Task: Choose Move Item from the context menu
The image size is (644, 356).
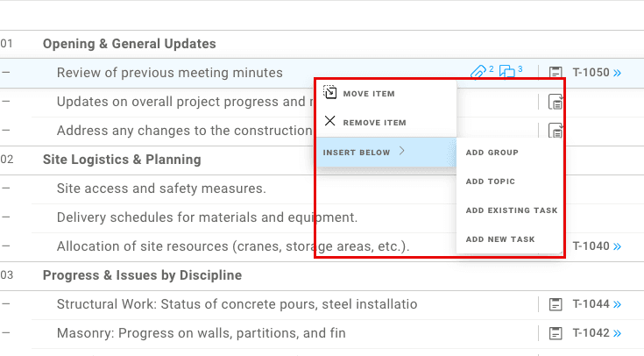Action: [368, 93]
